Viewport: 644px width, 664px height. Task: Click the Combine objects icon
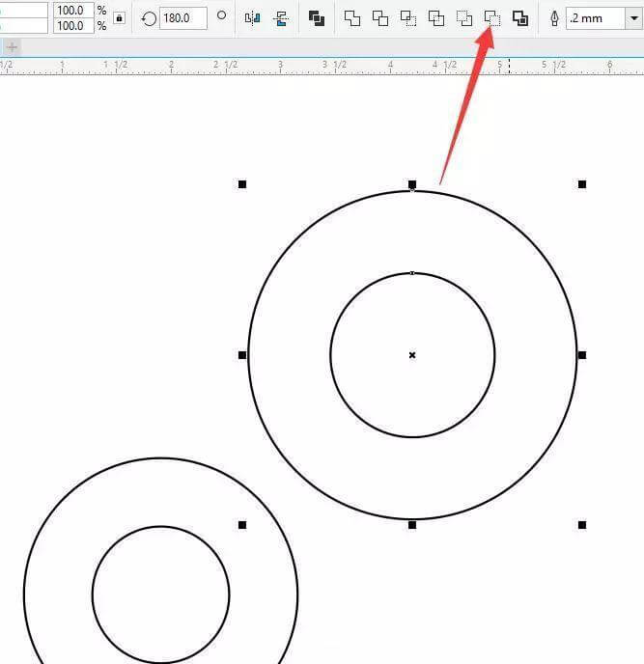pos(317,17)
